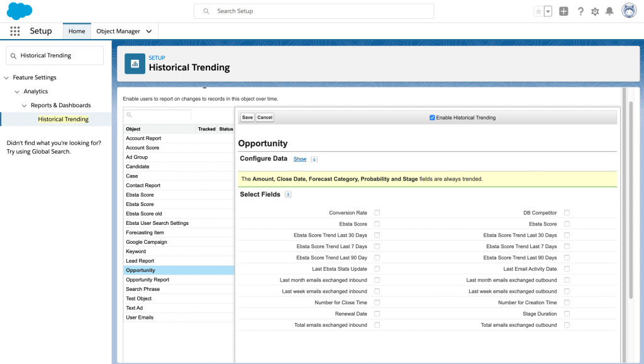This screenshot has width=644, height=364.
Task: Expand the Object Manager tab dropdown arrow
Action: [149, 31]
